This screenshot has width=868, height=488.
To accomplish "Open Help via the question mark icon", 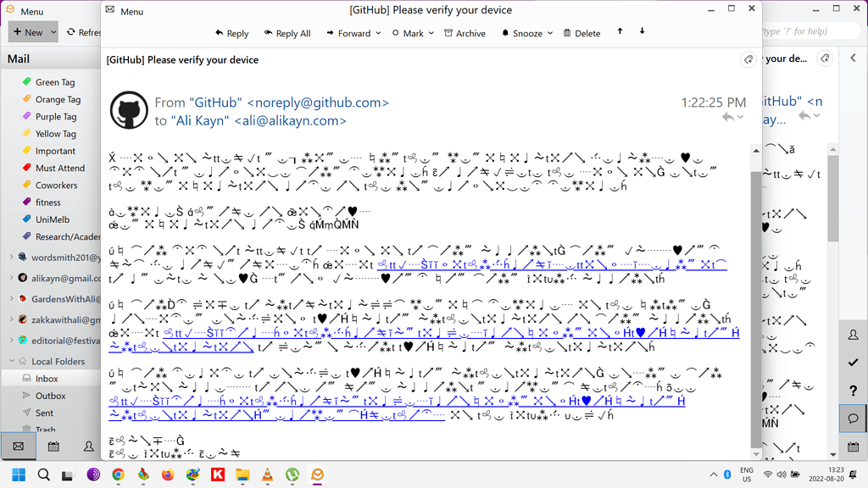I will click(852, 391).
